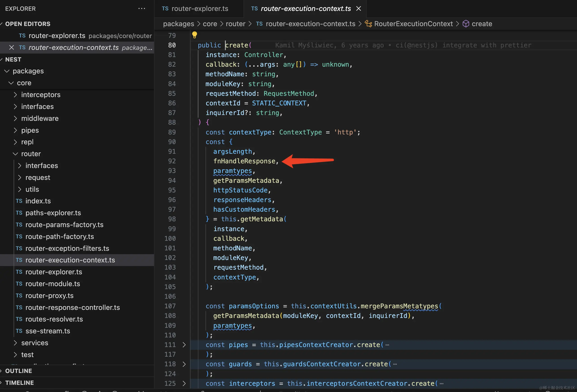The image size is (577, 392).
Task: Click the create method breadcrumb cube icon
Action: pos(466,24)
